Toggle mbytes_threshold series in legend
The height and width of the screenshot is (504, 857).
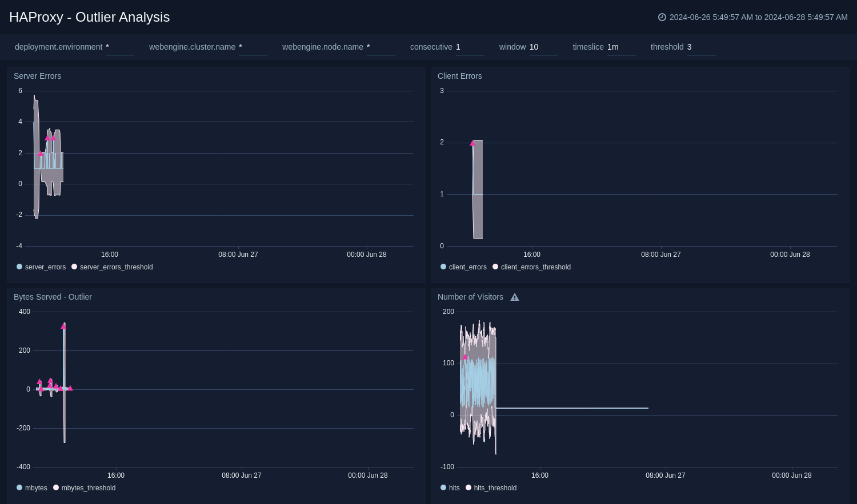(85, 488)
